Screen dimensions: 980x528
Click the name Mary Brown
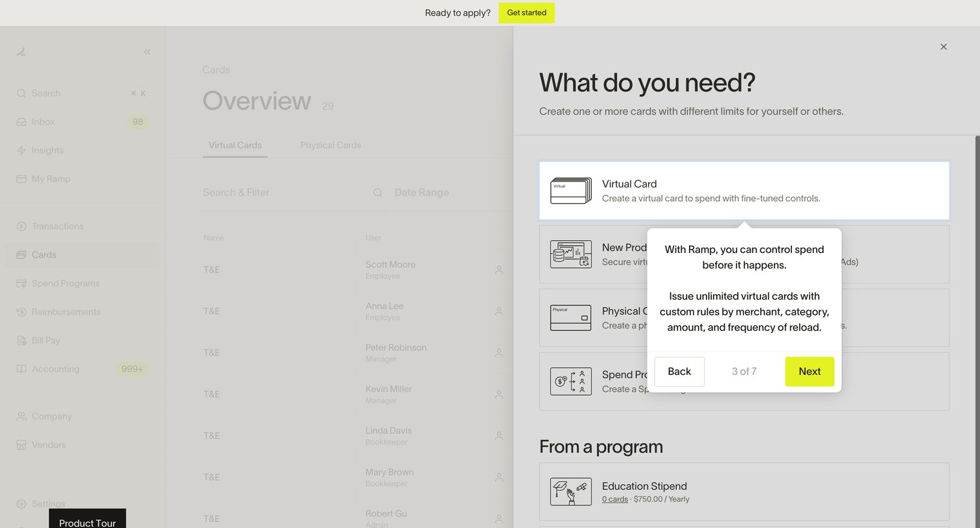pos(390,472)
